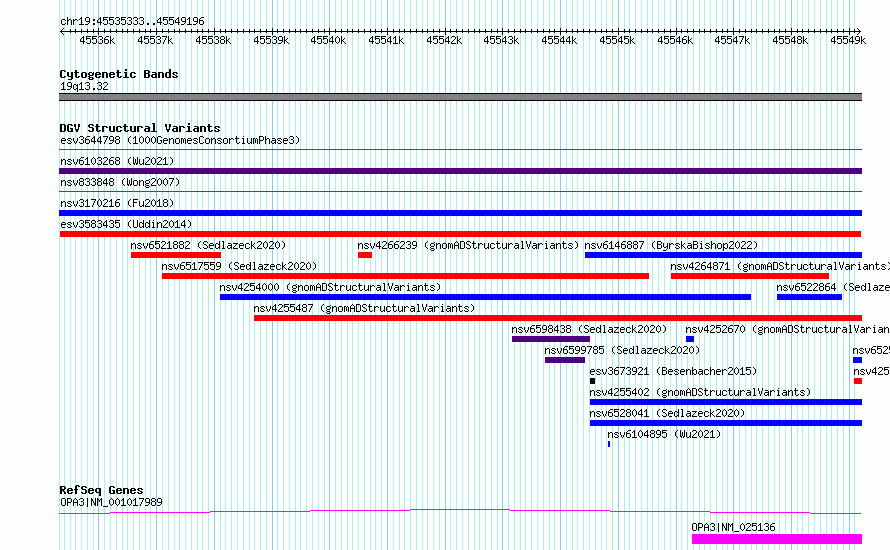This screenshot has height=550, width=890.
Task: Click the esv3583435 (Uddin2014) red variant bar
Action: coord(460,234)
